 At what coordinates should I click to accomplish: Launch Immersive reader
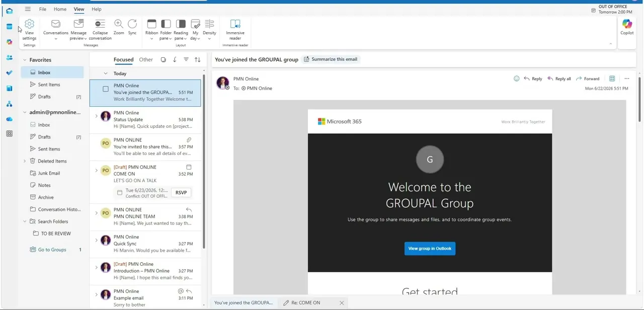click(235, 30)
